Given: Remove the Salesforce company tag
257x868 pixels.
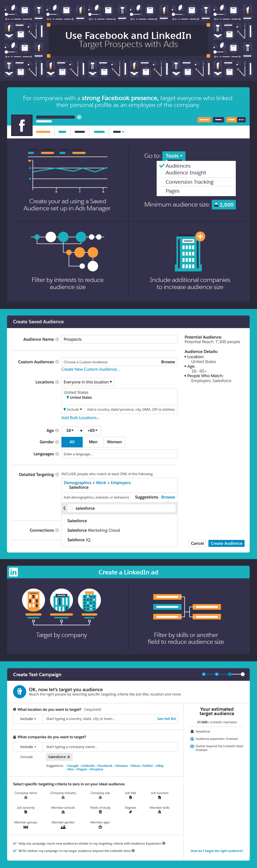Looking at the screenshot, I should pos(69,757).
